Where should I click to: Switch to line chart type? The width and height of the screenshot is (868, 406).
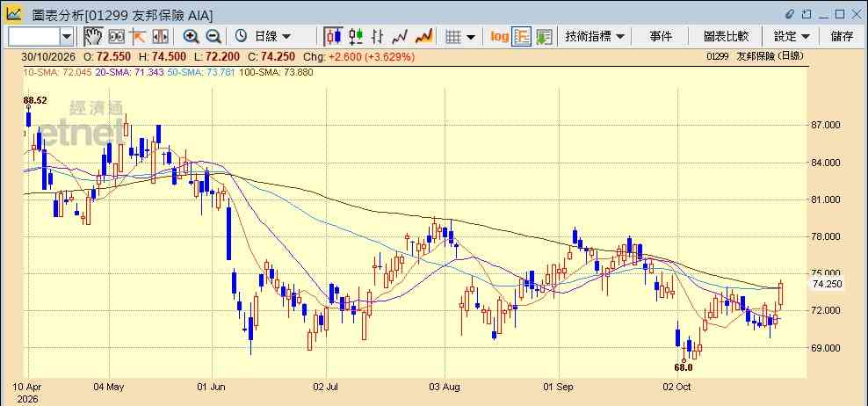pyautogui.click(x=400, y=37)
